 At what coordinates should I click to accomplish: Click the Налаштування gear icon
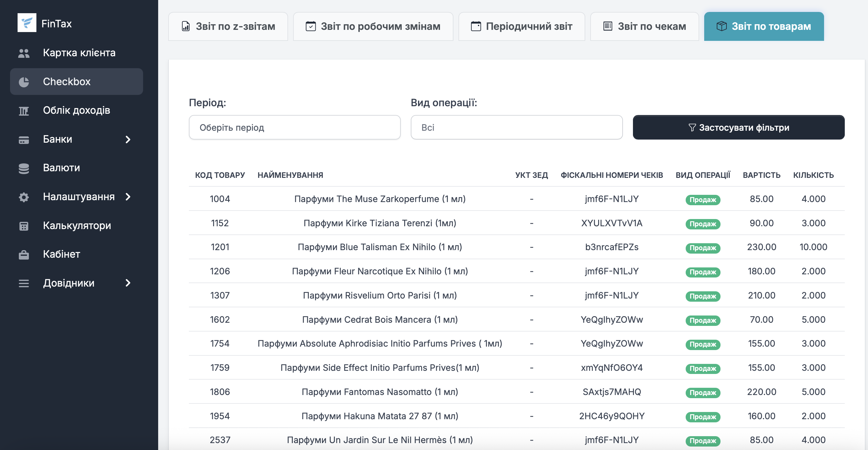pos(24,197)
